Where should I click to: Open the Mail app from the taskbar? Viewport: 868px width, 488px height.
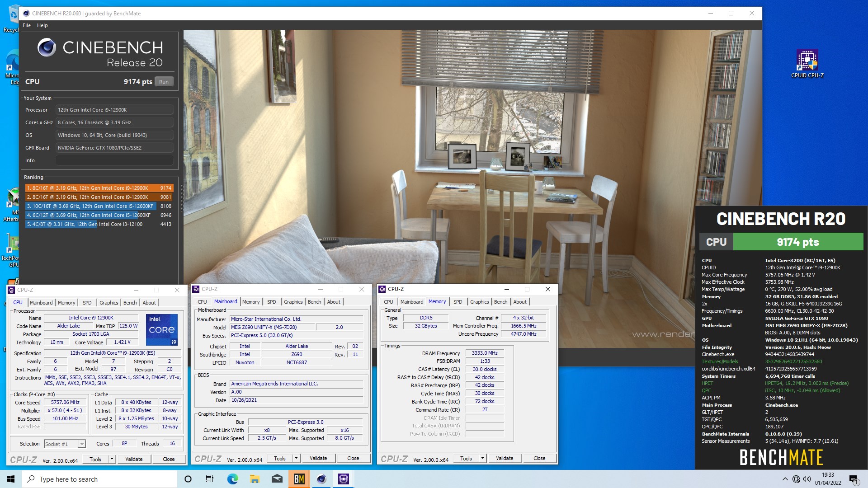(277, 479)
